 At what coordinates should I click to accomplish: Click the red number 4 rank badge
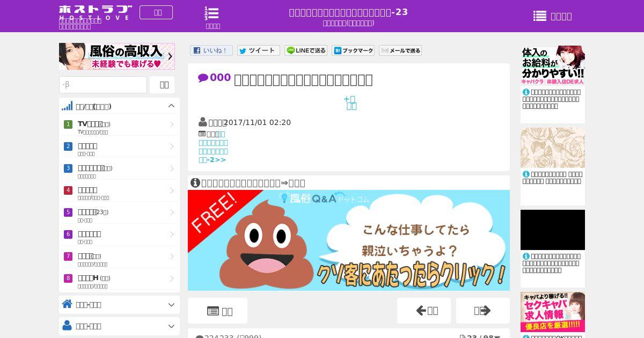(x=68, y=190)
